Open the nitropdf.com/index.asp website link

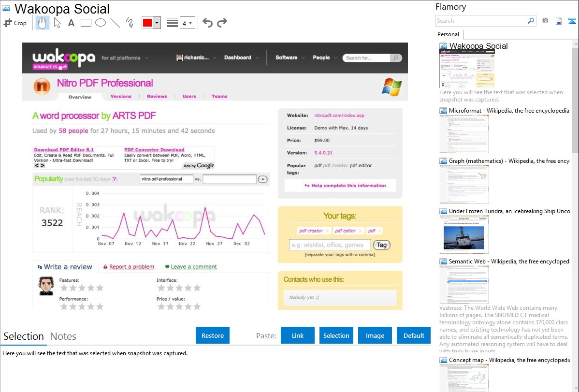click(339, 115)
